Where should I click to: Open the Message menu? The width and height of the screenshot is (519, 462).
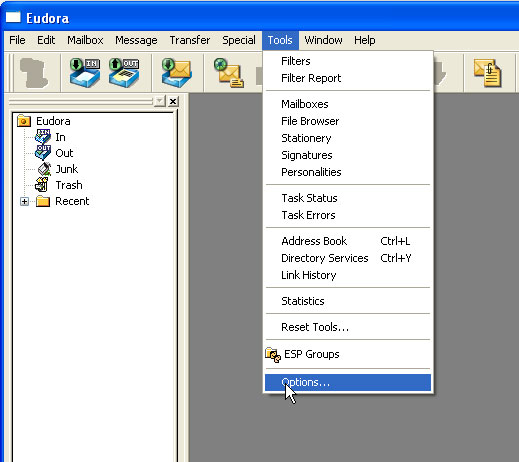coord(136,40)
